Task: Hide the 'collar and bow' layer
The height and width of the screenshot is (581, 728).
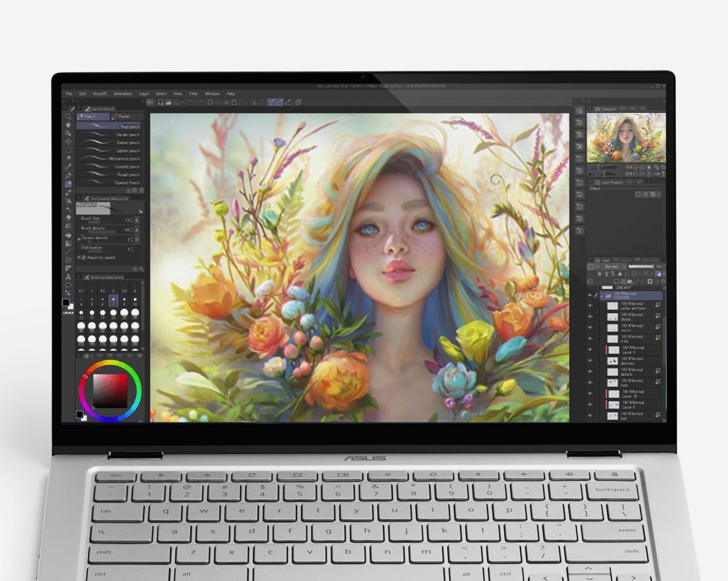Action: tap(590, 305)
